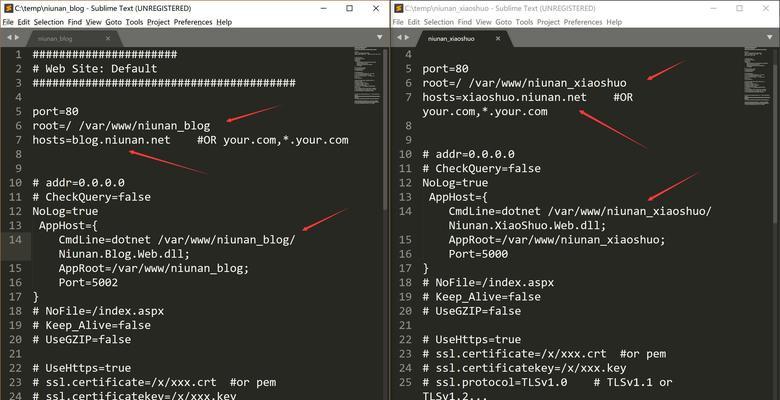Image resolution: width=780 pixels, height=400 pixels.
Task: Close the niunan_blog tab
Action: (108, 38)
